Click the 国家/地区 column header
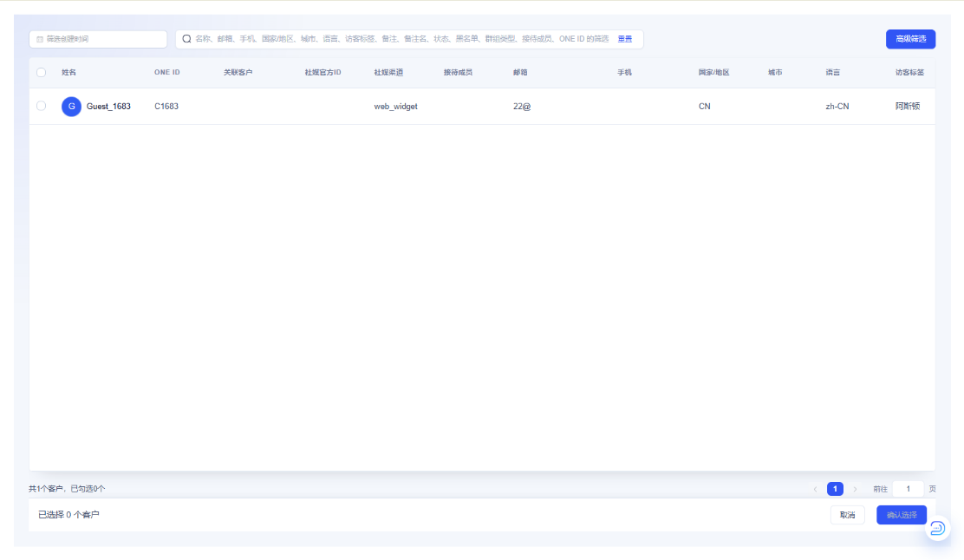This screenshot has height=560, width=964. (713, 73)
